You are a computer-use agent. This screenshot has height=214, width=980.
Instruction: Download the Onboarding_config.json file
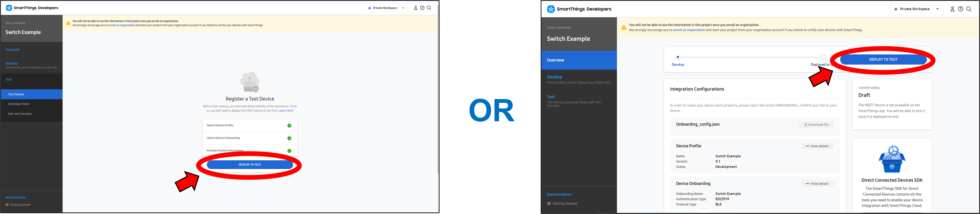[816, 125]
